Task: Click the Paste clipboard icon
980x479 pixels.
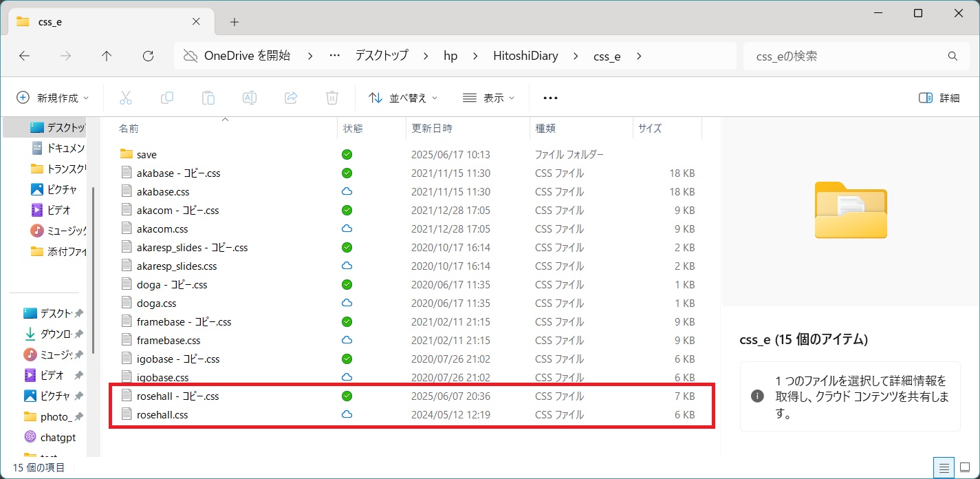Action: pos(208,98)
